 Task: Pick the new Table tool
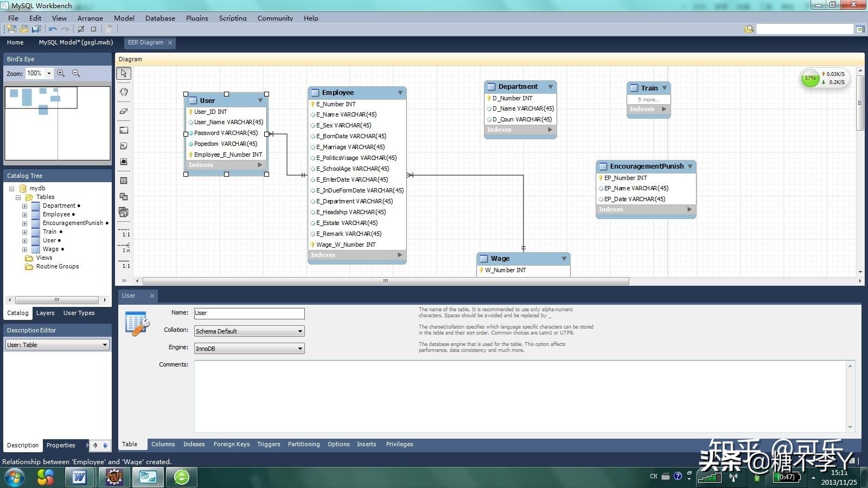[x=124, y=181]
